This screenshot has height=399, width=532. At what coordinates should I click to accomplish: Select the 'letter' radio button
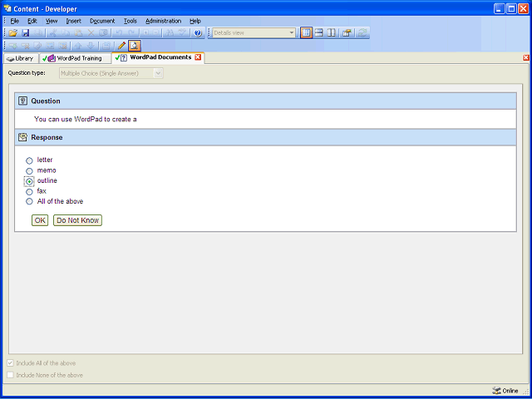click(30, 160)
